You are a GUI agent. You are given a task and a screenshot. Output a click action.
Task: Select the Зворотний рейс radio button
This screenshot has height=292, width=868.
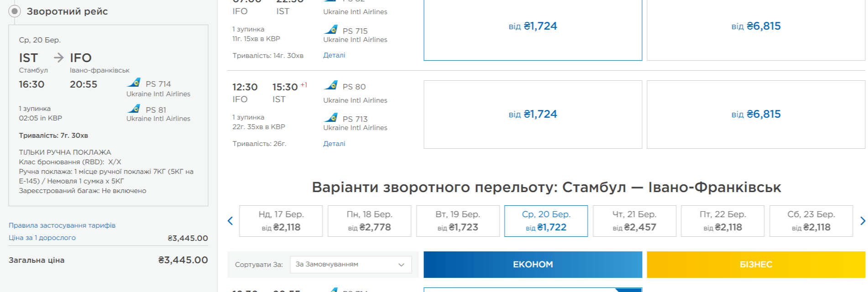(x=15, y=11)
